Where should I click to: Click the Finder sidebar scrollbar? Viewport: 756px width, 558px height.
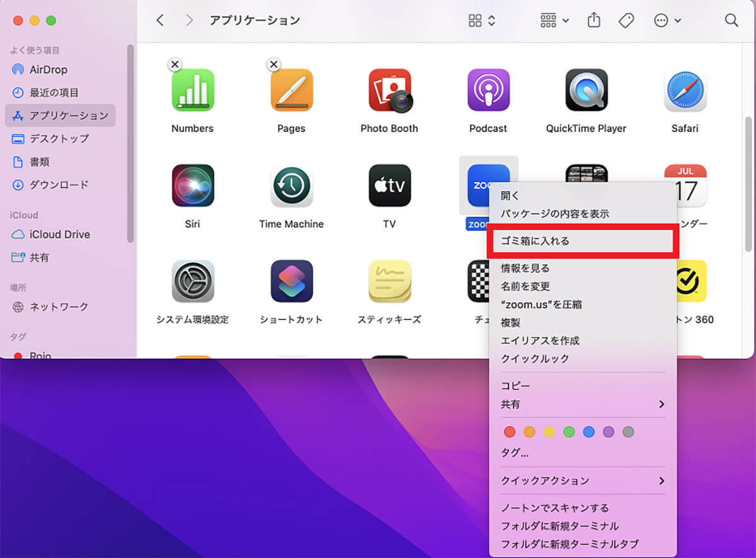tap(130, 143)
